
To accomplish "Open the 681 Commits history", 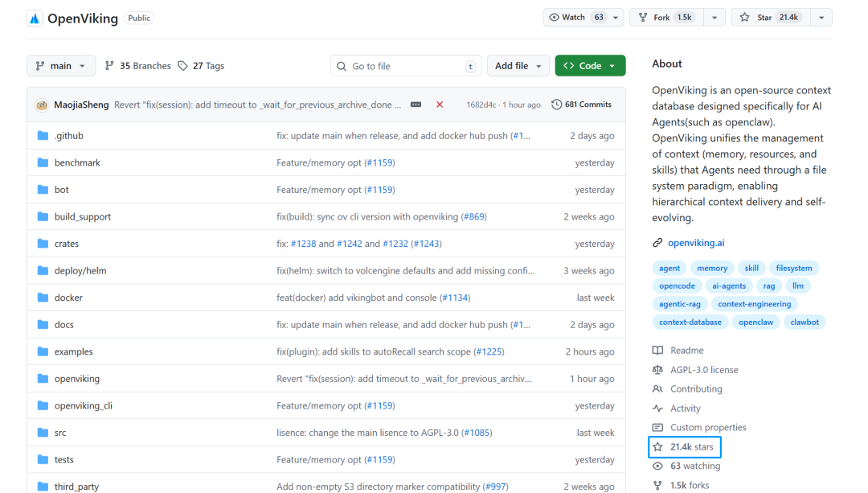I will (x=581, y=105).
